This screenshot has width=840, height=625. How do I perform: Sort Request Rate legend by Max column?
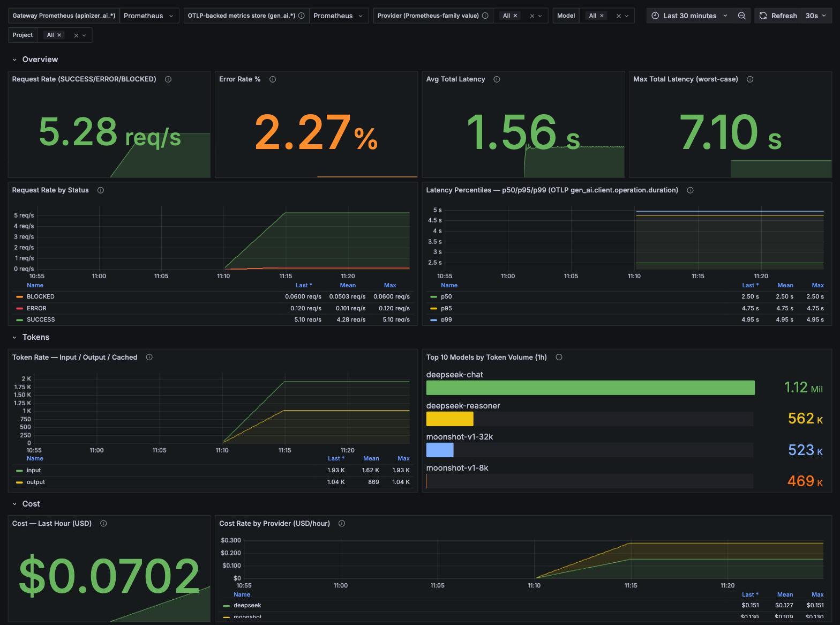[x=390, y=285]
